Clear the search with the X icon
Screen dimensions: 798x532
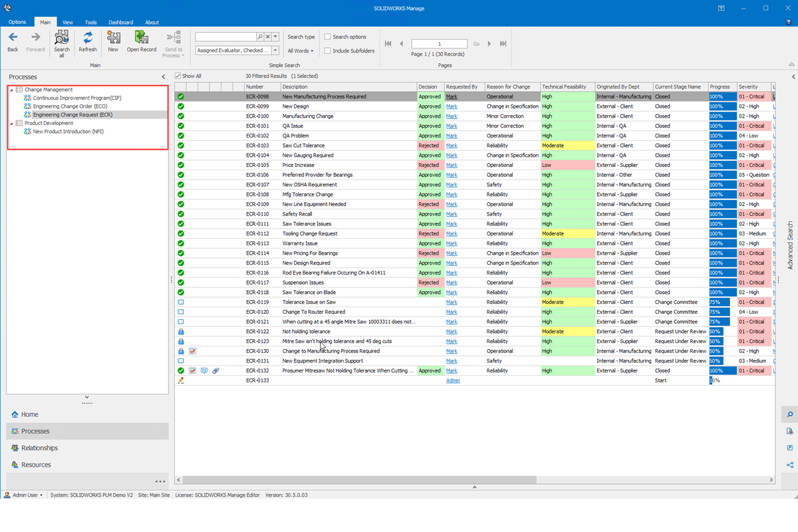coord(267,37)
